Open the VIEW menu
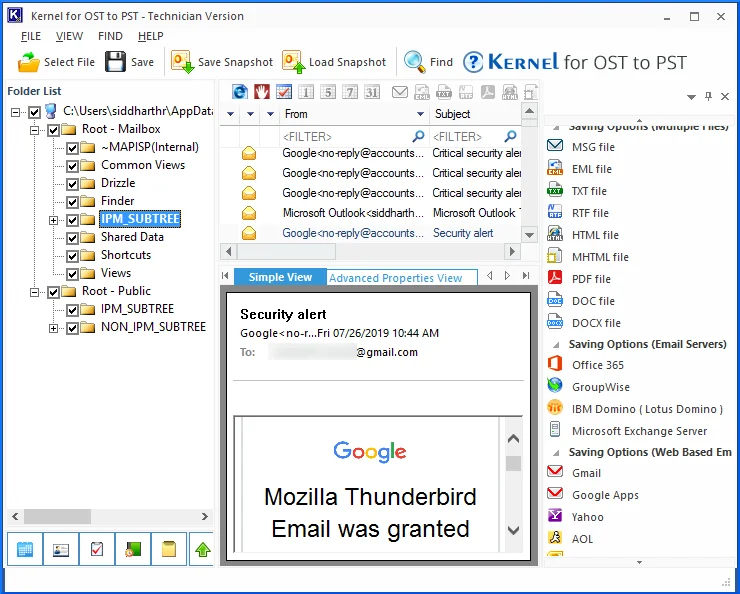This screenshot has height=594, width=740. click(x=69, y=36)
